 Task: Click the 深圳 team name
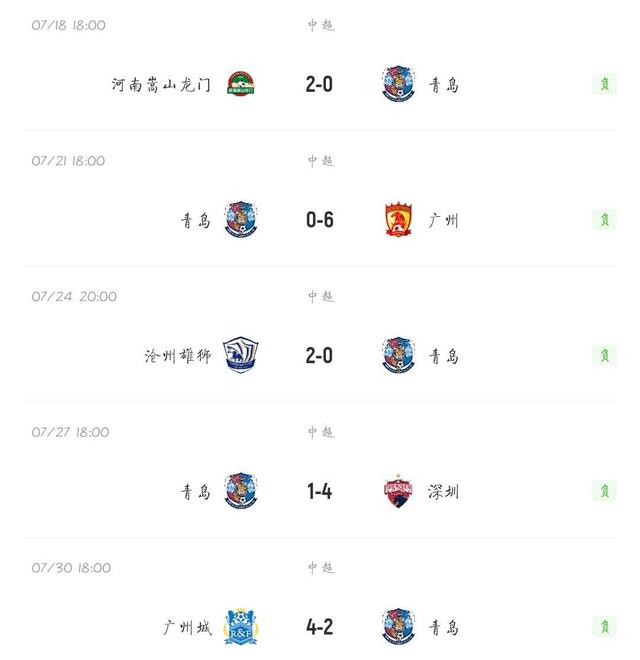coord(445,493)
